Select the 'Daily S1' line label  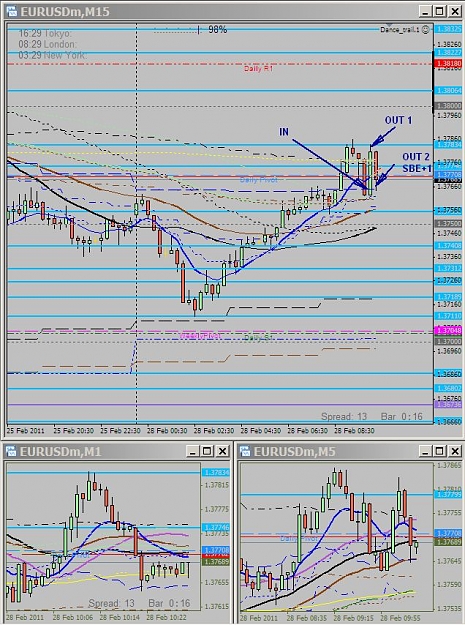point(258,338)
